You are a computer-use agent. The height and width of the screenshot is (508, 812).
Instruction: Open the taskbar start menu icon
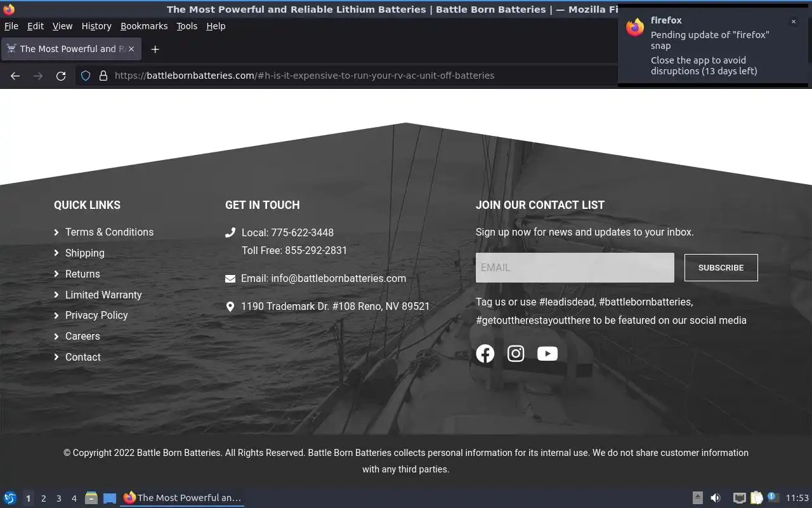tap(10, 498)
